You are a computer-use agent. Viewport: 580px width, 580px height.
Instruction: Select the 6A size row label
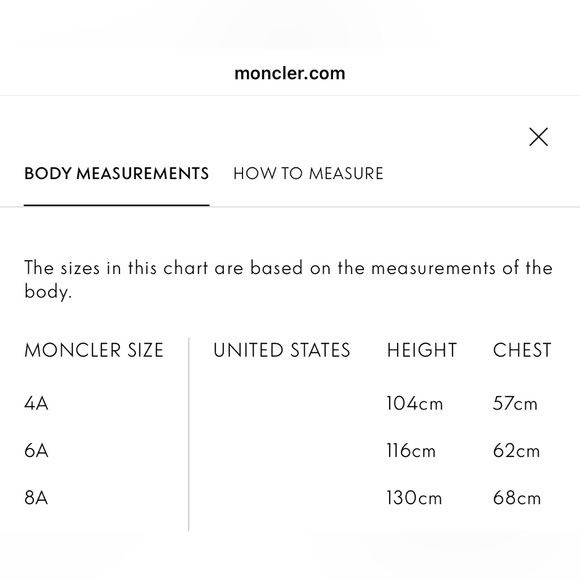36,451
